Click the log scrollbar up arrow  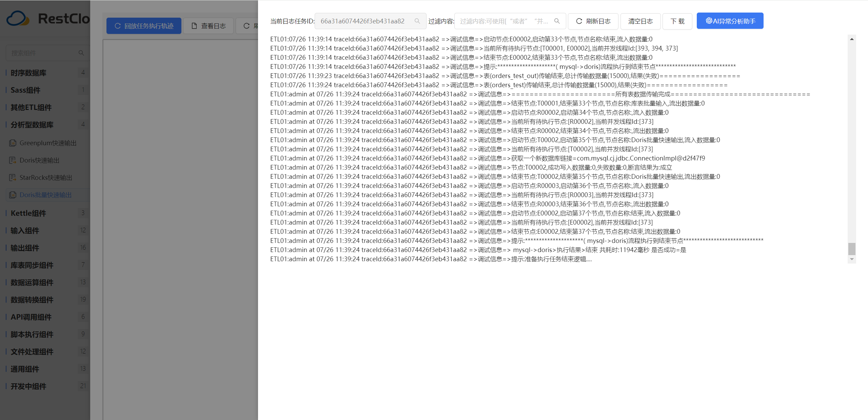(852, 39)
